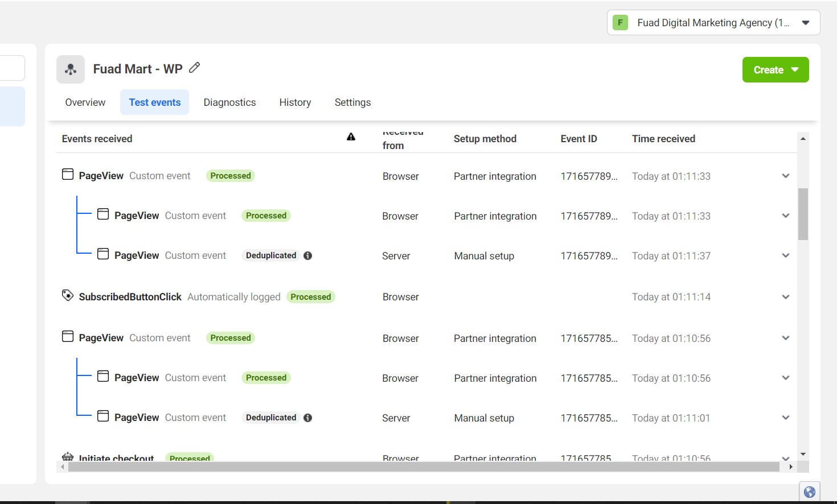Screen dimensions: 837x504
Task: Expand Server PageView row at 01:11:37
Action: (786, 255)
